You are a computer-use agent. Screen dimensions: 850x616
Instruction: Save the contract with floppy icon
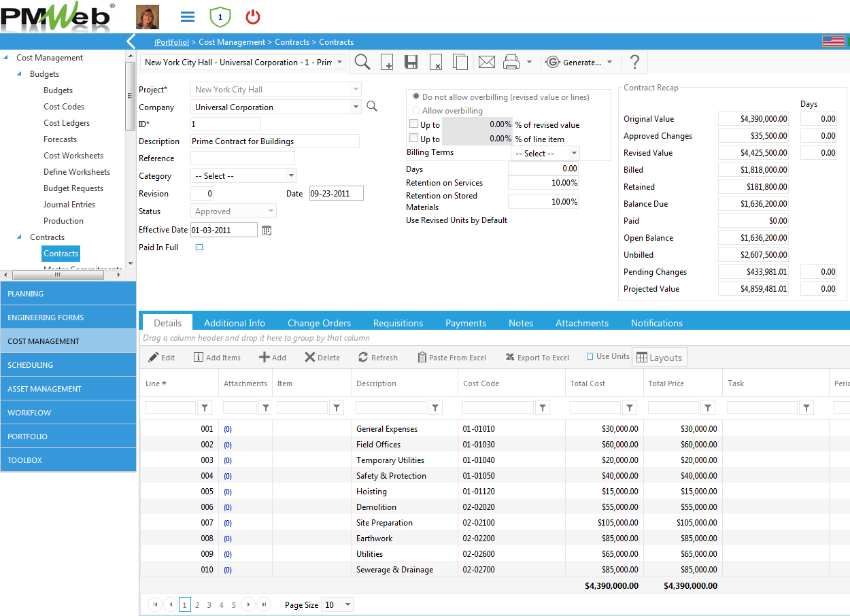pos(411,62)
